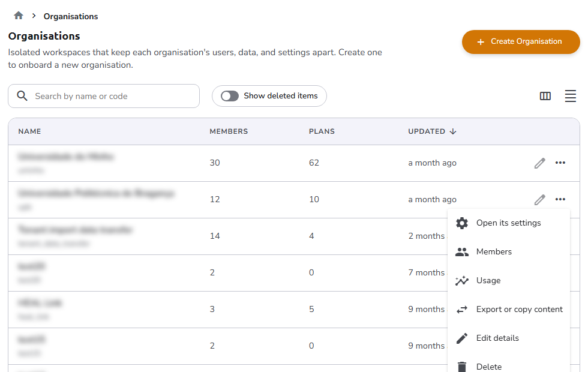Viewport: 588px width, 372px height.
Task: Click the plans count 62
Action: coord(314,163)
